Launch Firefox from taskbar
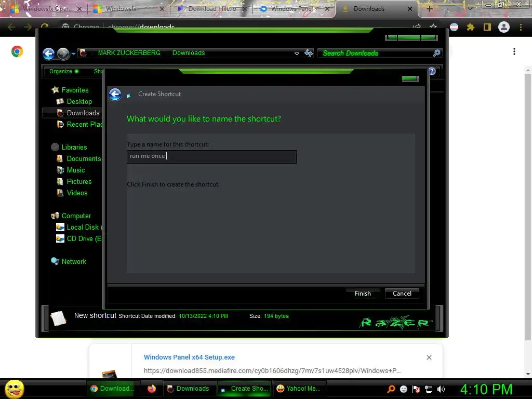 click(x=152, y=389)
